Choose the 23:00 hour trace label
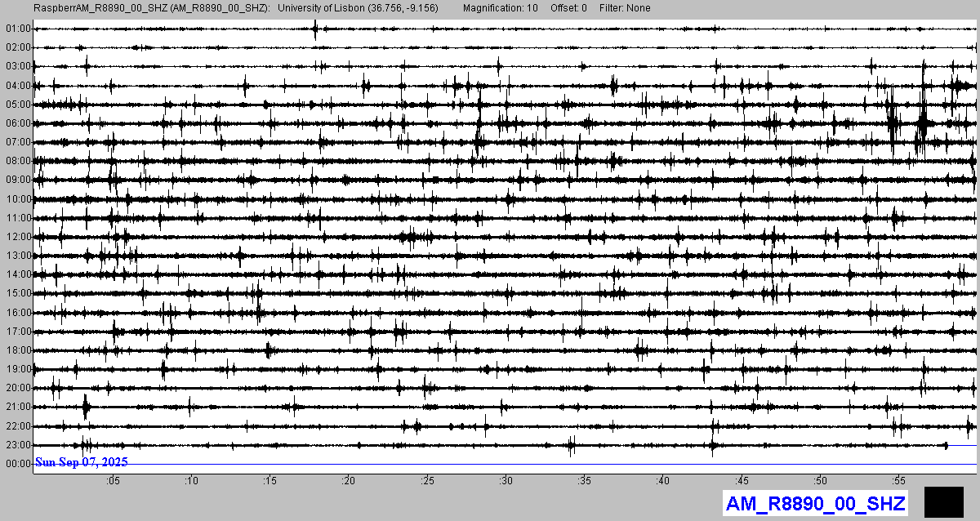The height and width of the screenshot is (521, 980). [x=17, y=445]
